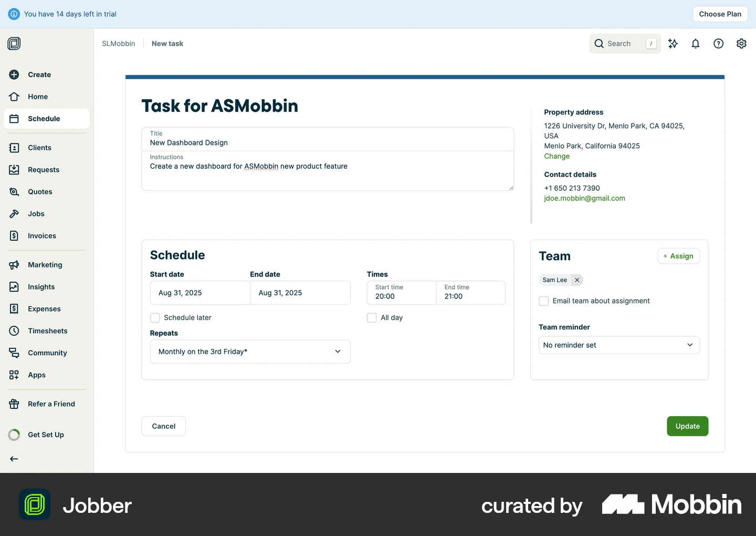
Task: Check the Schedule later checkbox
Action: (155, 318)
